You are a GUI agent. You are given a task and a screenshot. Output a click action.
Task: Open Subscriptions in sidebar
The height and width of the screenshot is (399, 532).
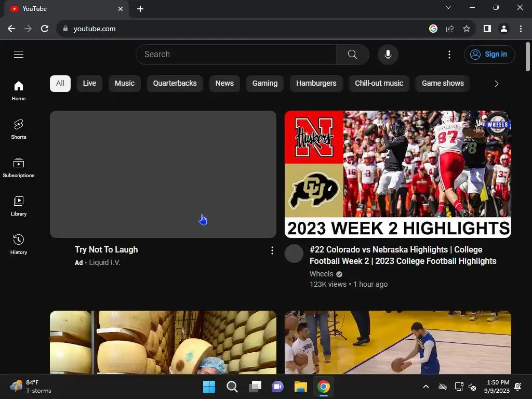click(19, 168)
